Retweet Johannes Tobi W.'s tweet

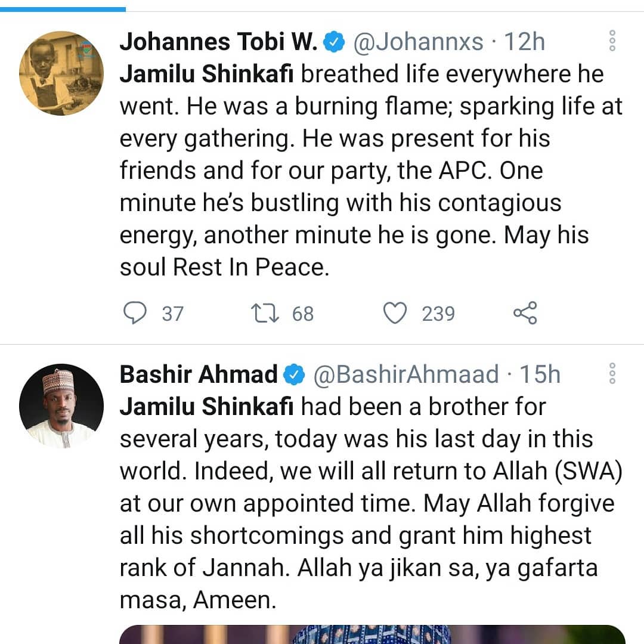[266, 313]
